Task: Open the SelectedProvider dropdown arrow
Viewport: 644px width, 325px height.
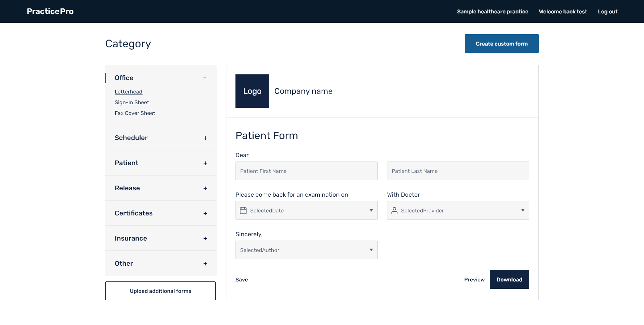Action: (523, 210)
